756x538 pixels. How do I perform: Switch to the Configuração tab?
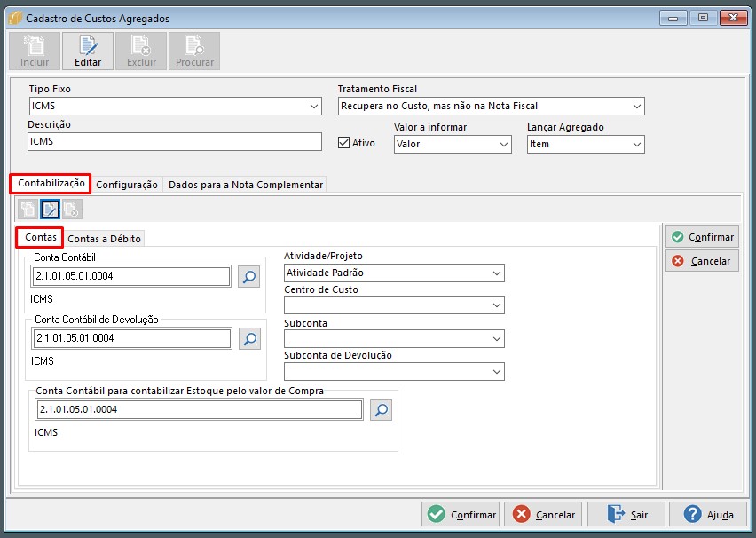(x=127, y=185)
